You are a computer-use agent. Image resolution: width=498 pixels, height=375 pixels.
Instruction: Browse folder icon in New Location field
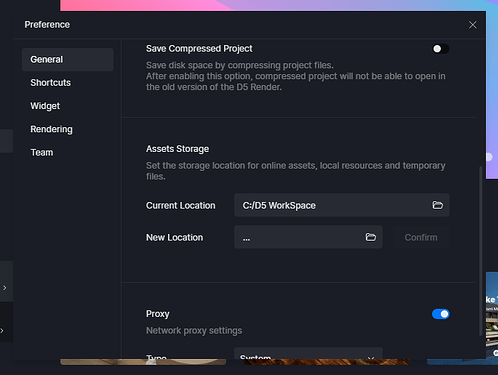[x=370, y=237]
